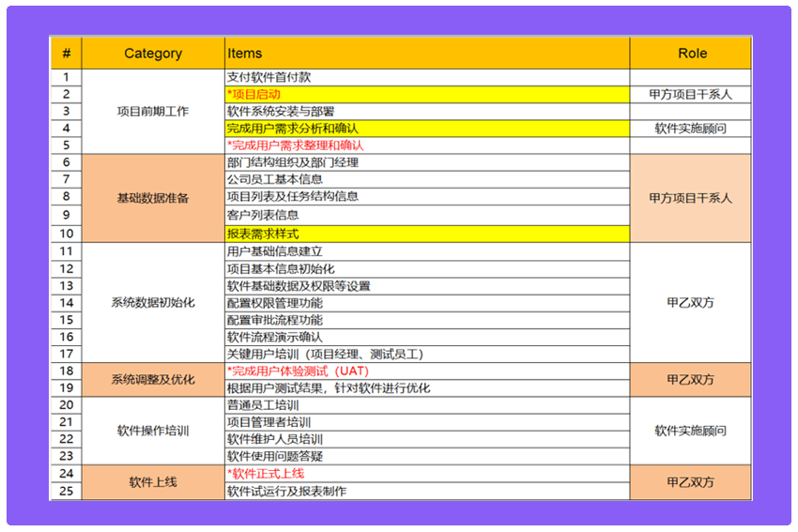
Task: Select the 基础数据准备 category cell
Action: [153, 198]
